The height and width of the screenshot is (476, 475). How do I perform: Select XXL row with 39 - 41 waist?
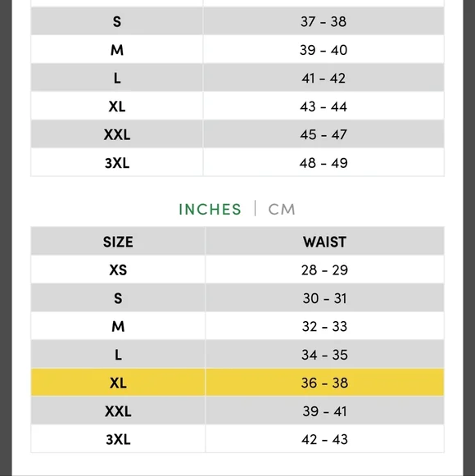click(x=237, y=410)
